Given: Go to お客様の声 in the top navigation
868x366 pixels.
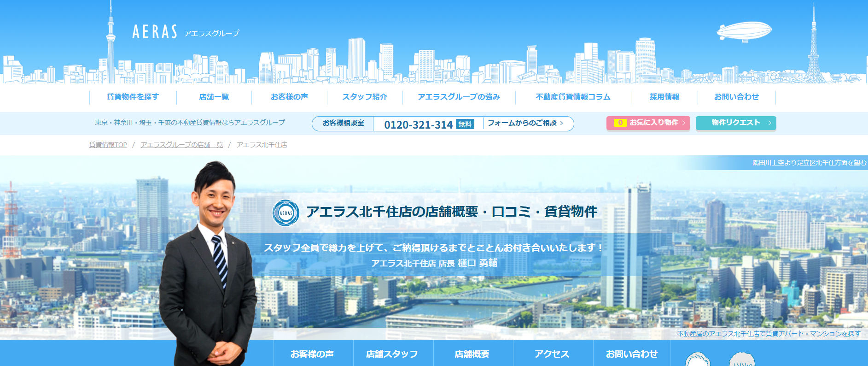Looking at the screenshot, I should 289,97.
